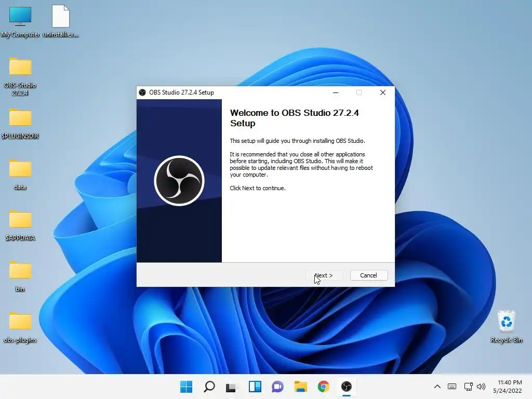The width and height of the screenshot is (532, 399).
Task: Open Task View from the taskbar
Action: tap(232, 387)
